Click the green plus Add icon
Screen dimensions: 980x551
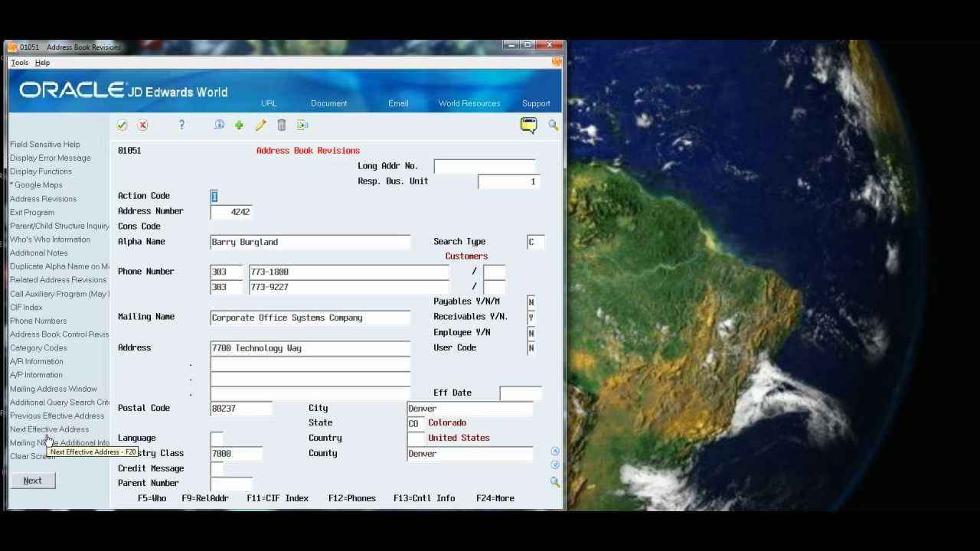pyautogui.click(x=239, y=125)
